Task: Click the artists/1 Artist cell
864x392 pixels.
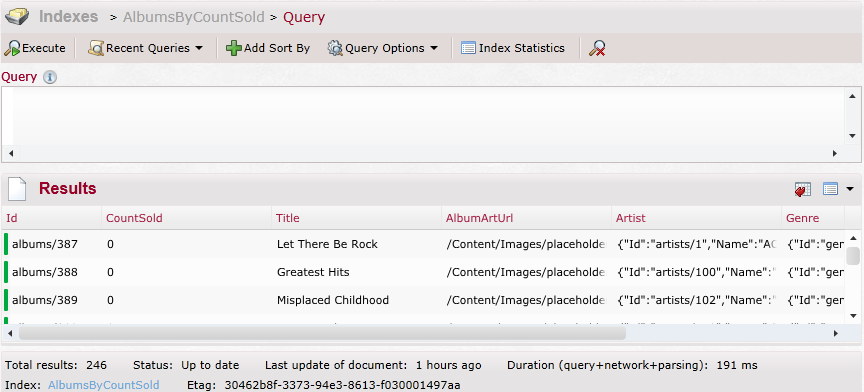Action: pyautogui.click(x=696, y=244)
